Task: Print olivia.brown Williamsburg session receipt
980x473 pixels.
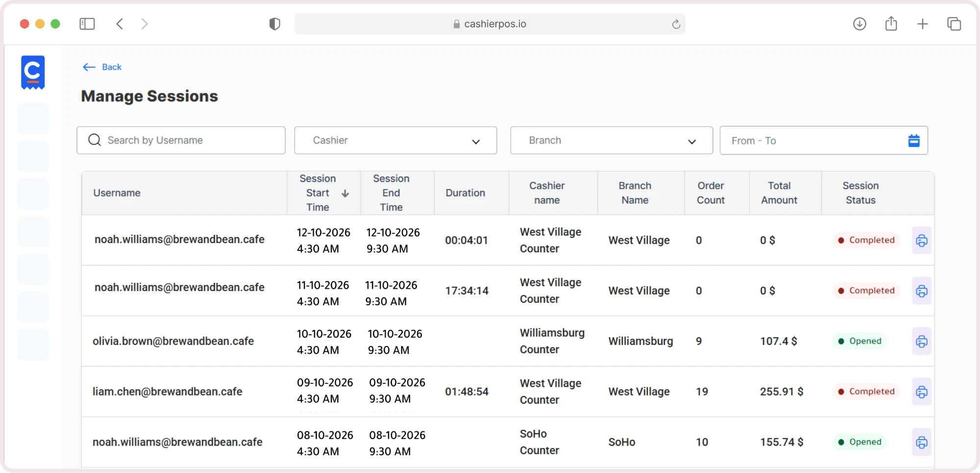Action: tap(921, 341)
